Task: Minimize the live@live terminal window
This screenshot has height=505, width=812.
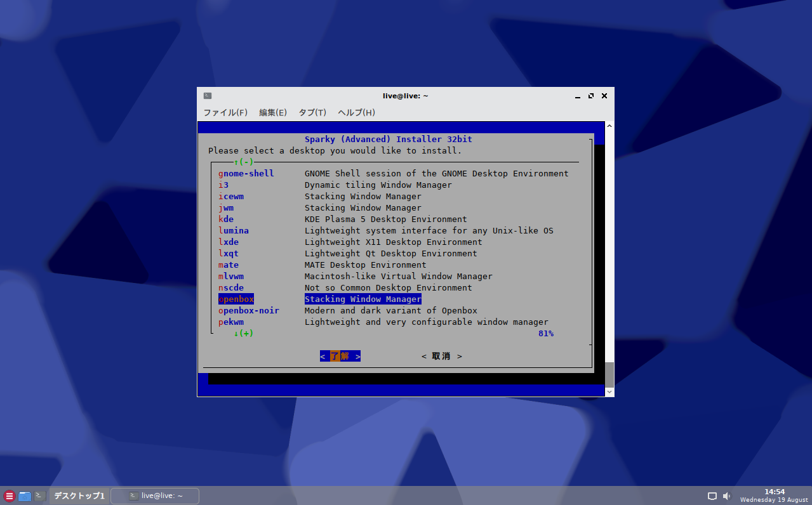Action: coord(578,96)
